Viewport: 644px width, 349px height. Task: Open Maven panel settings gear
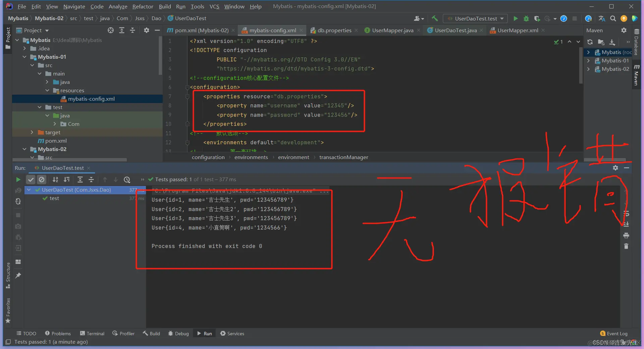pyautogui.click(x=624, y=30)
